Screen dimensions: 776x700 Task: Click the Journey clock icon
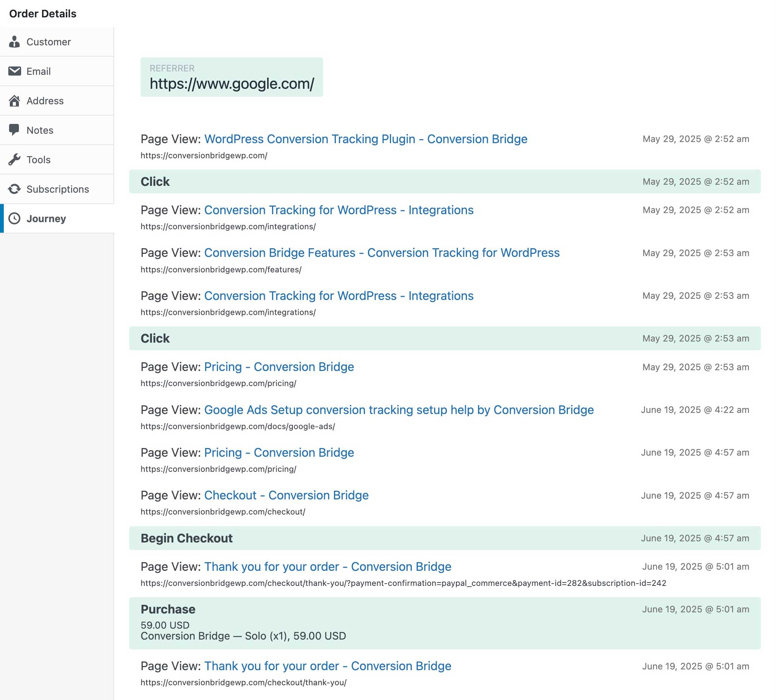[15, 218]
